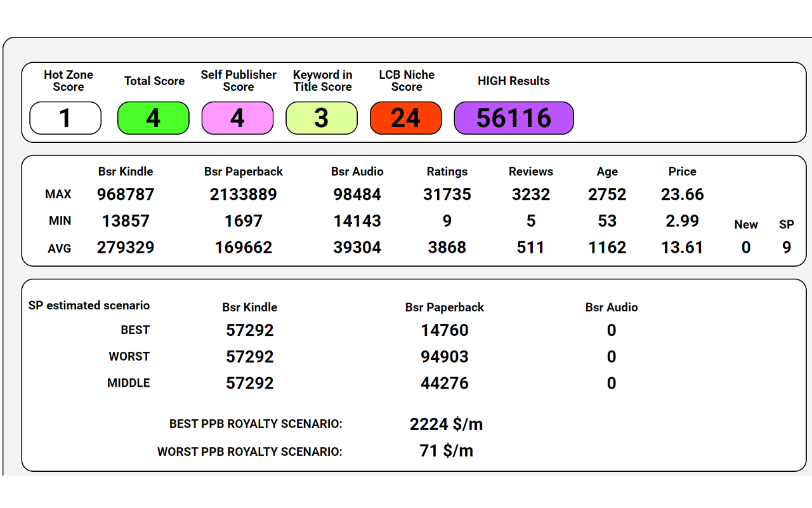
Task: Select AVG Bsr Audio value 39304
Action: point(357,248)
